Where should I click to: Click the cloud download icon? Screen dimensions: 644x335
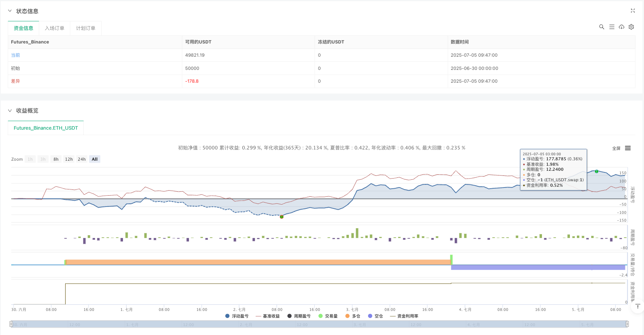621,27
